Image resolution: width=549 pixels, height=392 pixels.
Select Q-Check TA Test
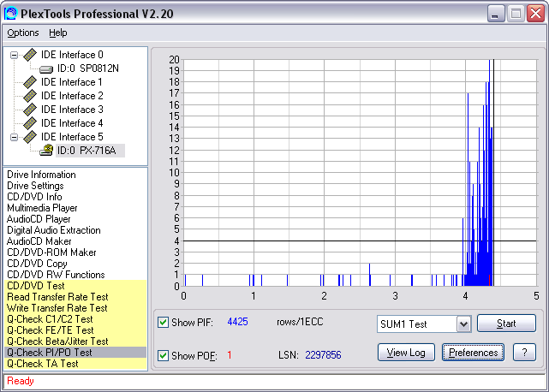75,364
